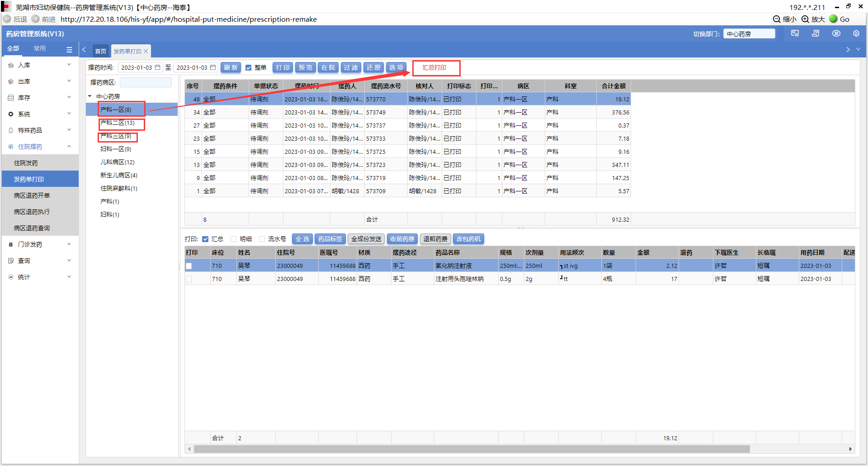Open 病区退药开单 in the sidebar

pos(40,195)
